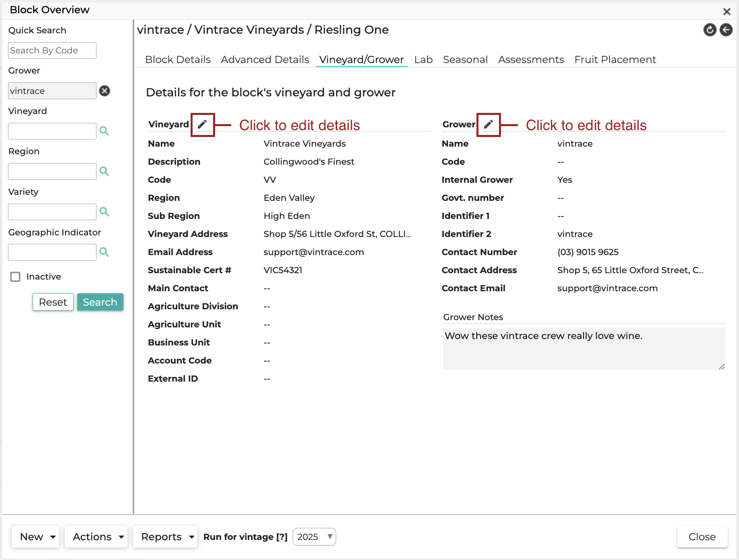Toggle the Inactive checkbox
The image size is (739, 560).
click(15, 277)
